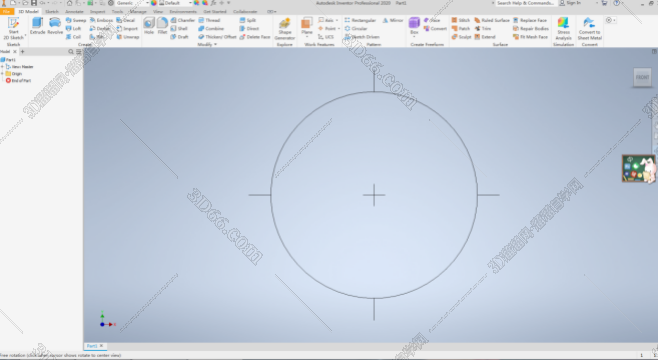Apply the Chamfer tool
The width and height of the screenshot is (658, 360).
pyautogui.click(x=183, y=20)
